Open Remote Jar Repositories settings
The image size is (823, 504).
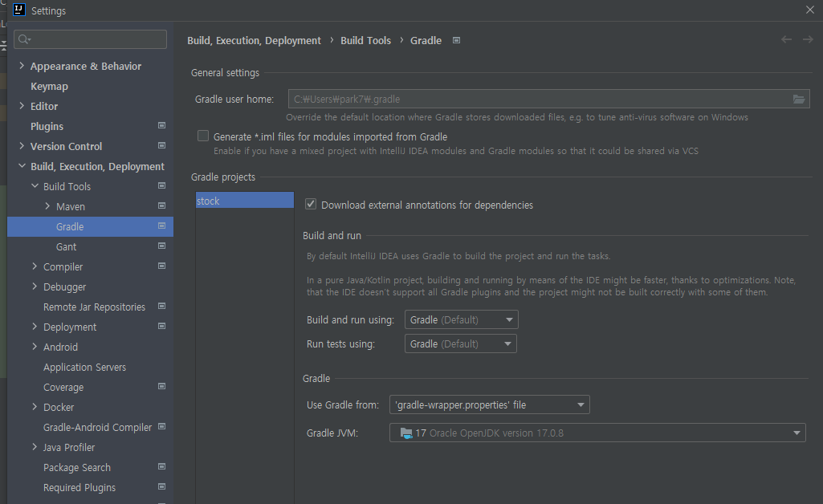(x=94, y=307)
